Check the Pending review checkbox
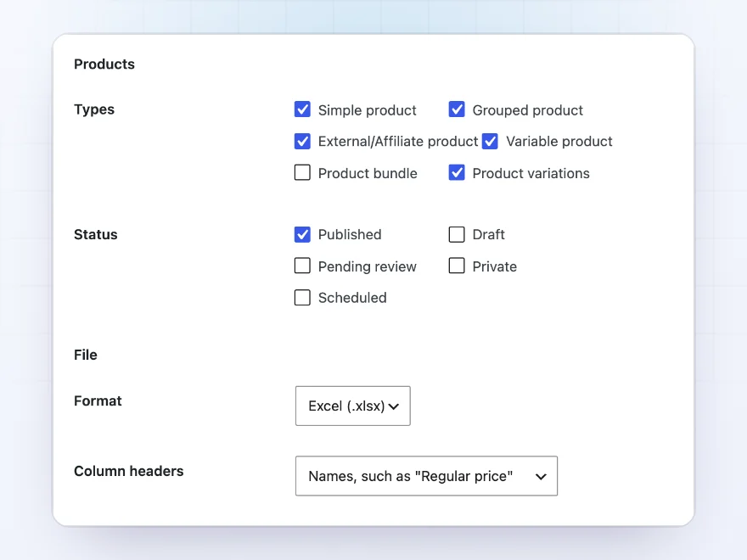 pos(302,266)
